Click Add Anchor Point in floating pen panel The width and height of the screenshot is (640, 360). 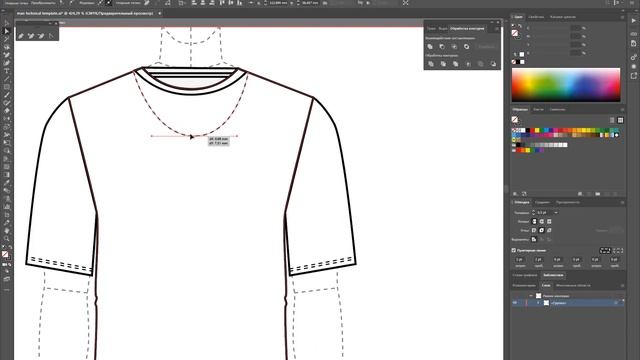31,36
